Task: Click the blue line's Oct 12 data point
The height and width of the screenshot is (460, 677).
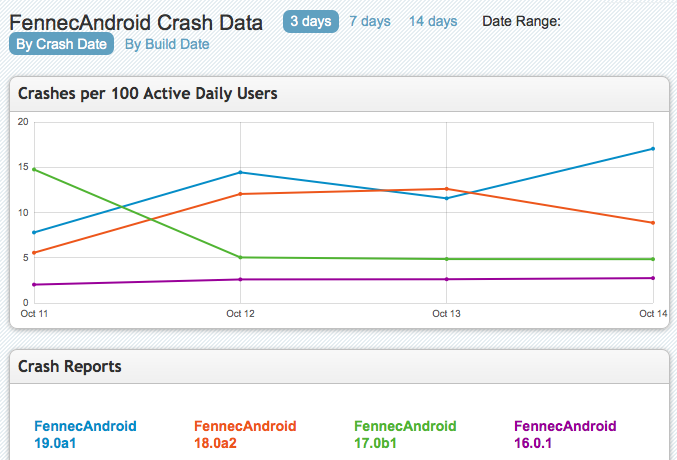Action: point(240,172)
